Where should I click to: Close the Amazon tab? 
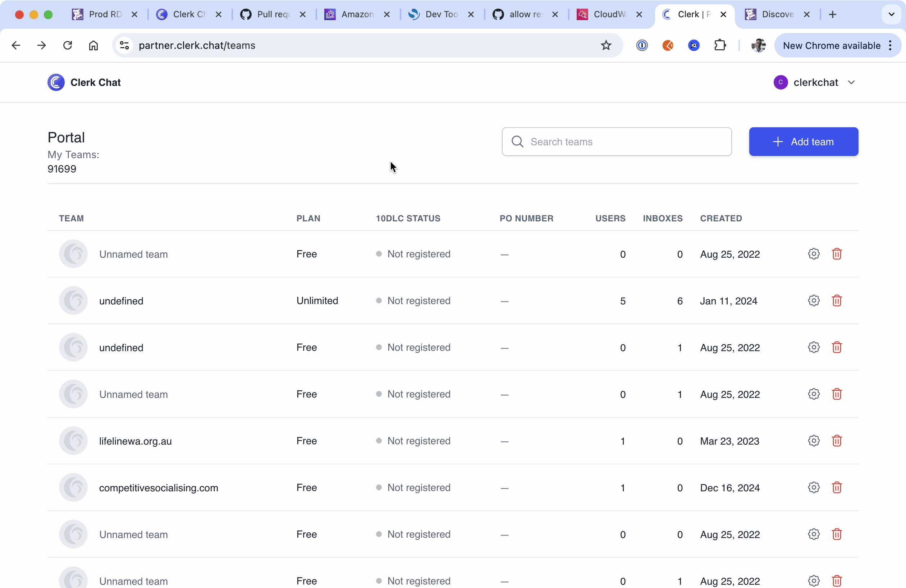pos(387,14)
